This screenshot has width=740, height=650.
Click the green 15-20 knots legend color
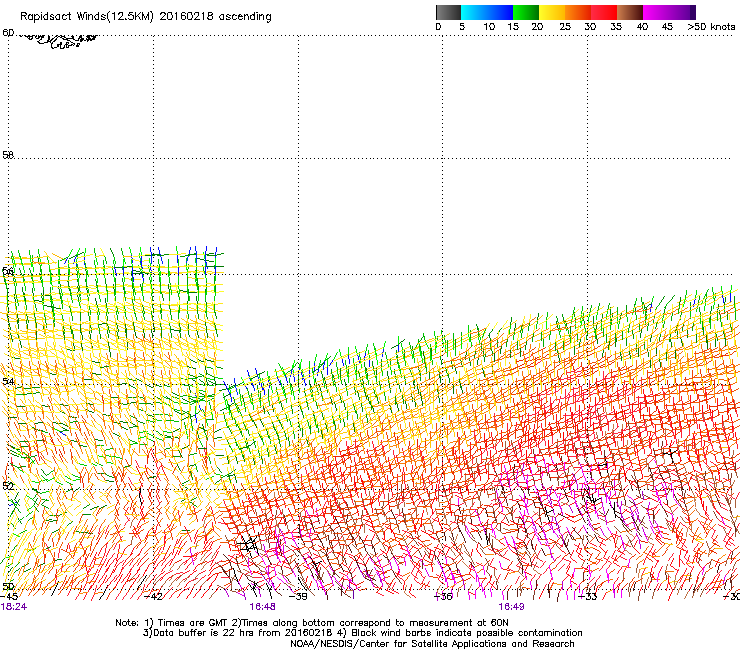(526, 12)
